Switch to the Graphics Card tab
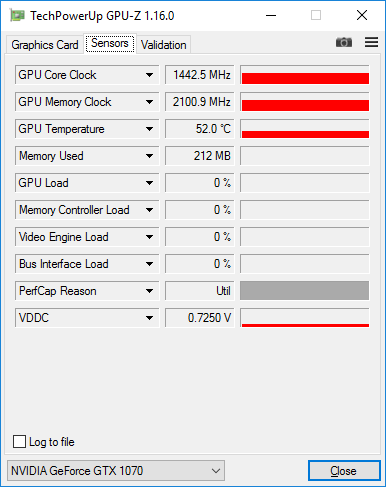 pyautogui.click(x=45, y=45)
